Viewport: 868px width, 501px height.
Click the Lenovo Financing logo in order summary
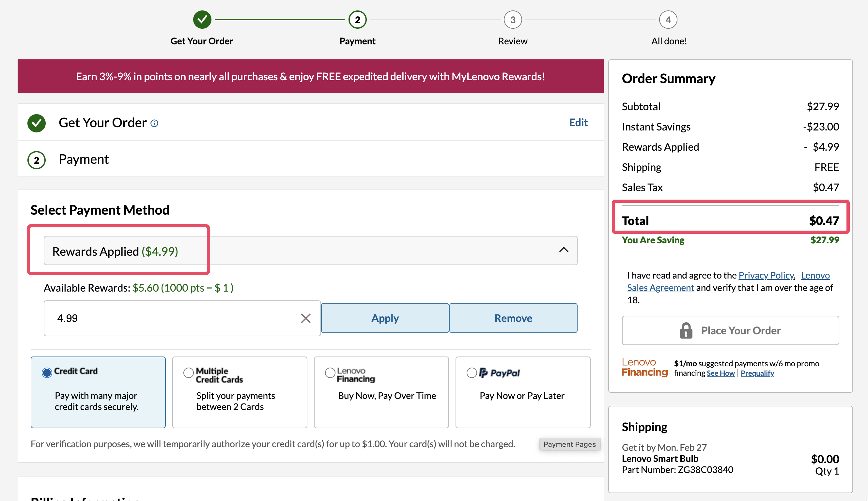(644, 368)
